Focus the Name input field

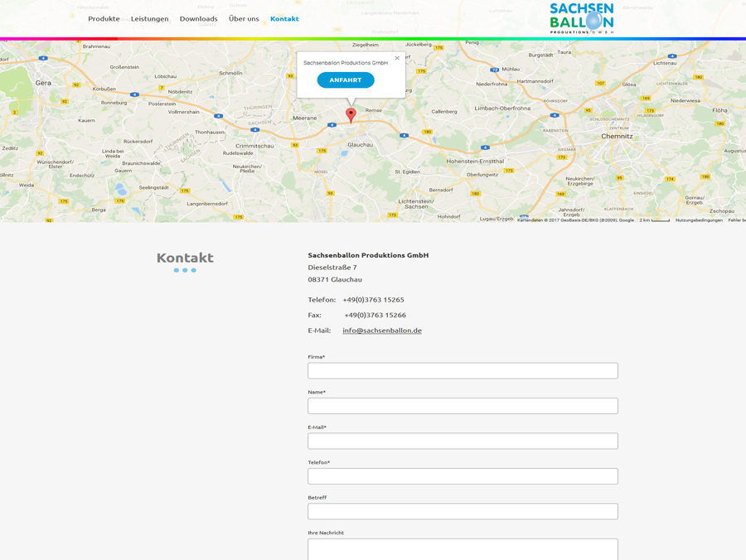463,406
